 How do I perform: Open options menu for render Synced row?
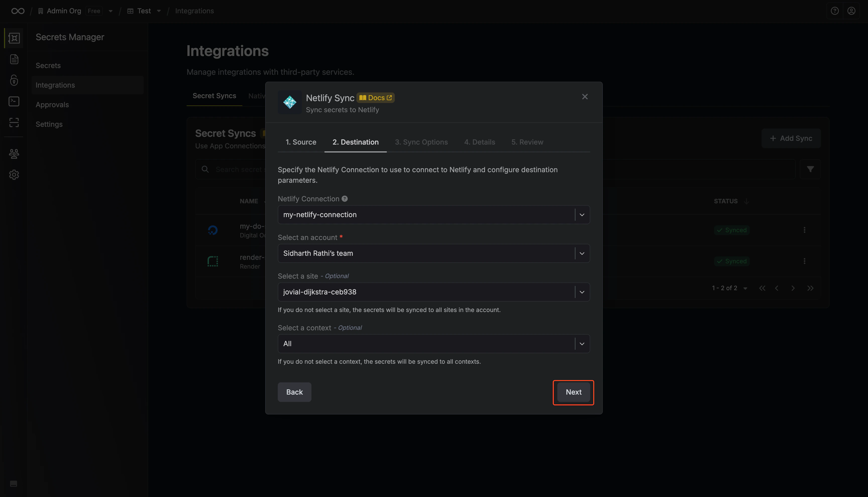point(804,261)
